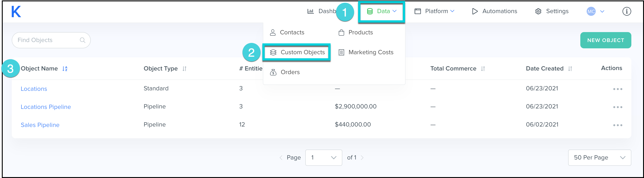Sort by Date Created column icon

click(570, 69)
